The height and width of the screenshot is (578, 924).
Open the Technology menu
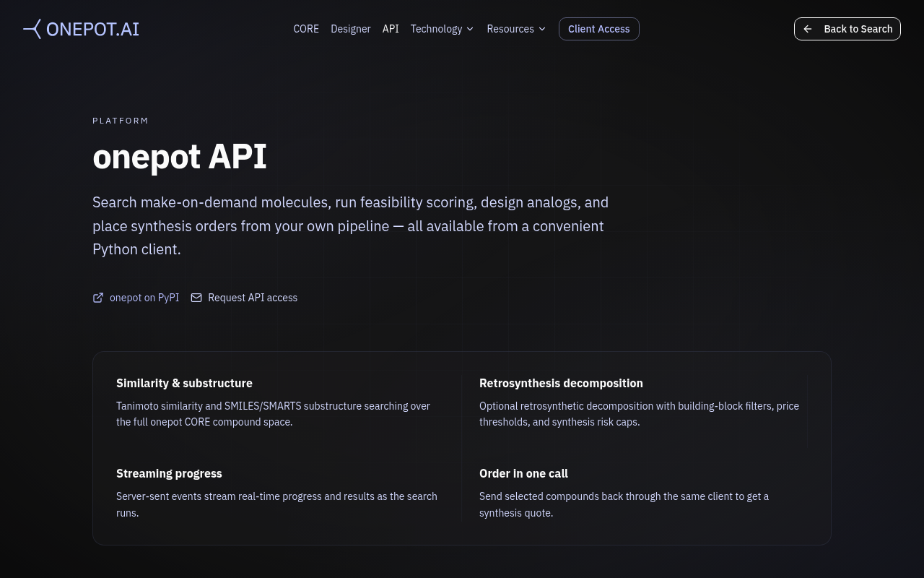442,29
